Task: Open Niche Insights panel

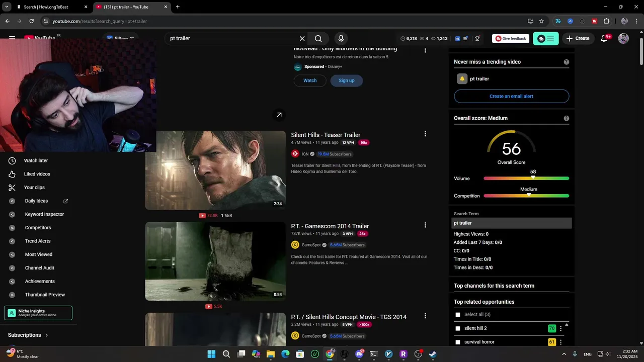Action: point(38,313)
